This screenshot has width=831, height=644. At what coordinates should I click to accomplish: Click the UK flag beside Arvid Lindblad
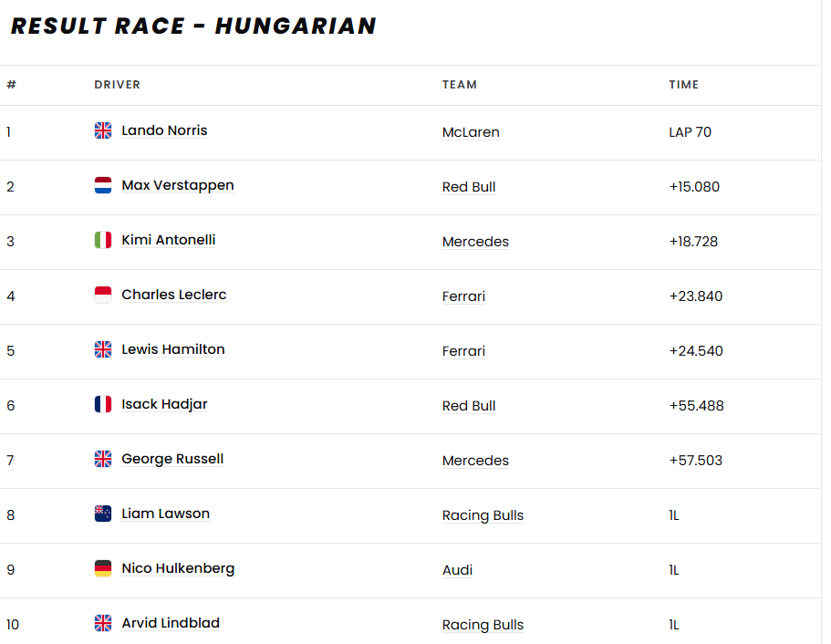103,623
